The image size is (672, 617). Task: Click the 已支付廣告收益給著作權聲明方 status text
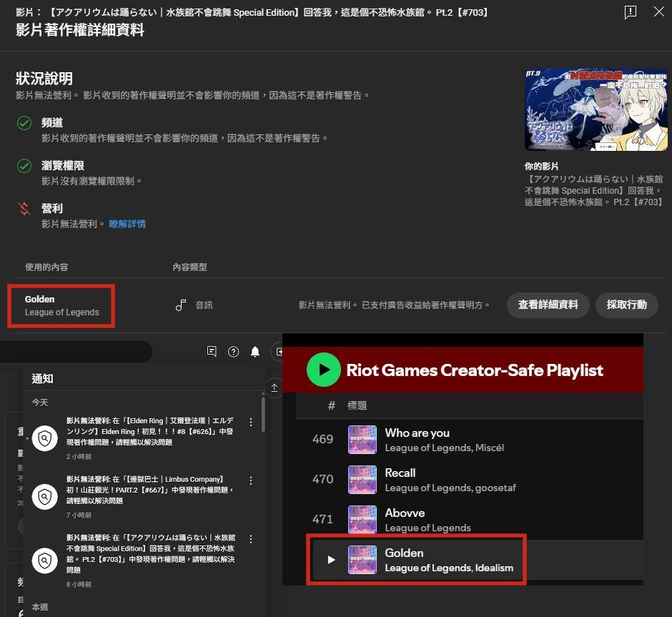425,305
